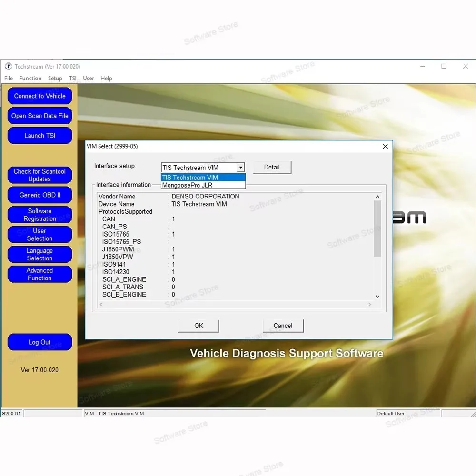Click the horizontal scroll right arrow
476x476 pixels.
pos(369,304)
